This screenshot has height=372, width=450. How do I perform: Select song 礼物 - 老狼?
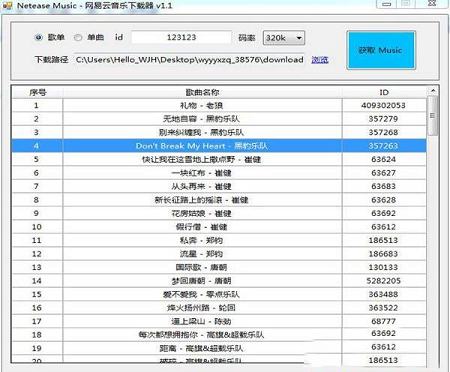(202, 106)
